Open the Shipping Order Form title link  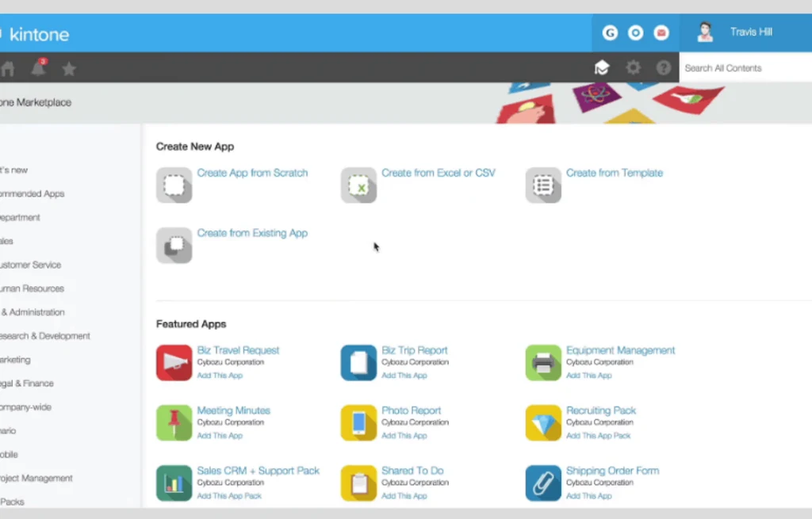pos(612,471)
